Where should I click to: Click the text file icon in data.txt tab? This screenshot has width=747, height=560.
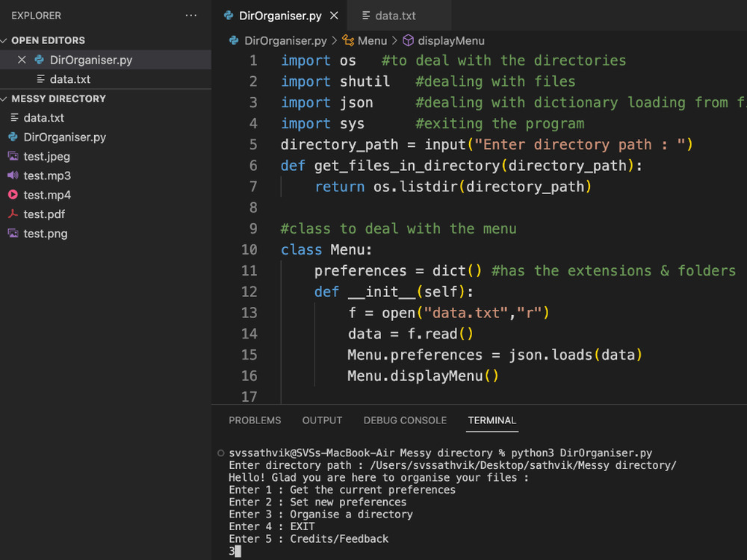pyautogui.click(x=366, y=16)
